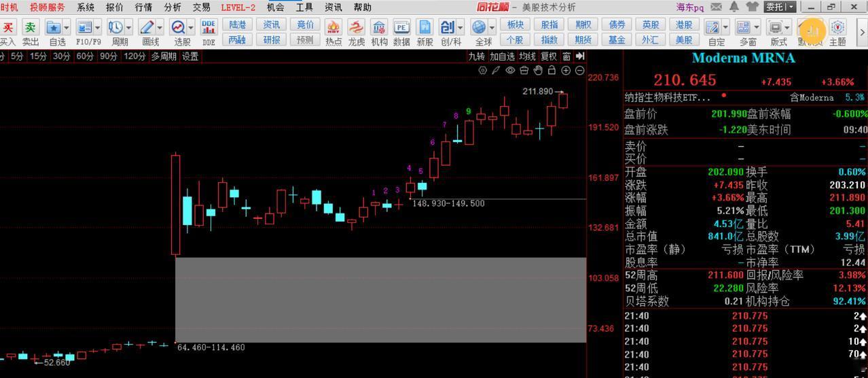
Task: Open the 帮助 menu
Action: 363,7
